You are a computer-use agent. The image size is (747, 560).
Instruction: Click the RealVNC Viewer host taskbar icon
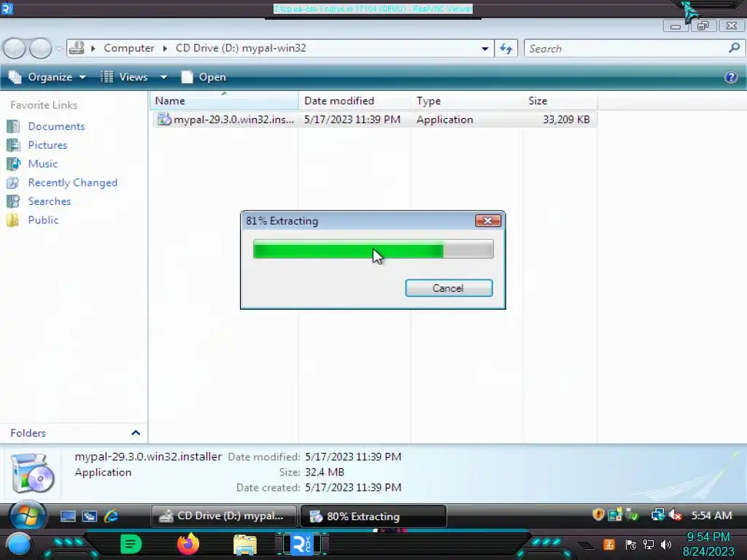(x=302, y=544)
